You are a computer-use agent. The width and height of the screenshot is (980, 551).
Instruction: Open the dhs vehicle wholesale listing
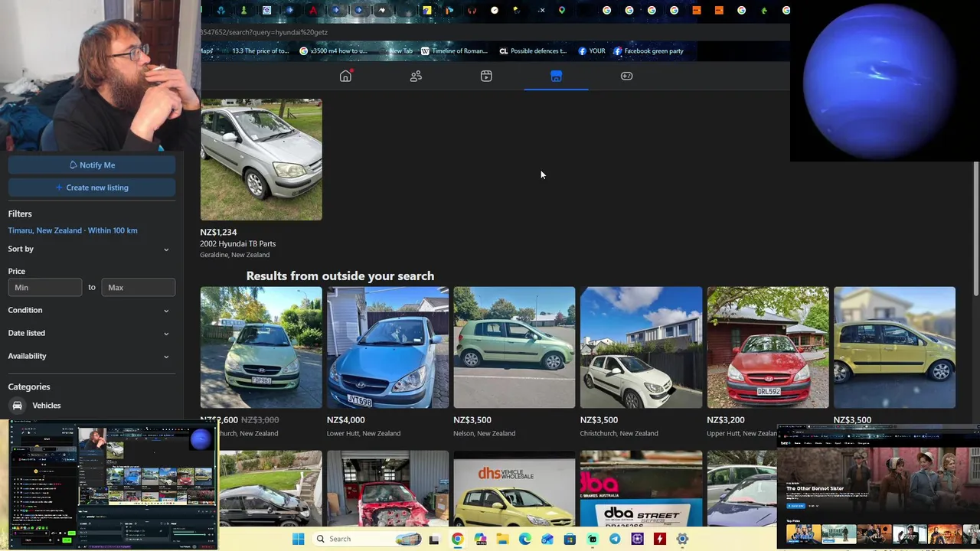tap(514, 489)
